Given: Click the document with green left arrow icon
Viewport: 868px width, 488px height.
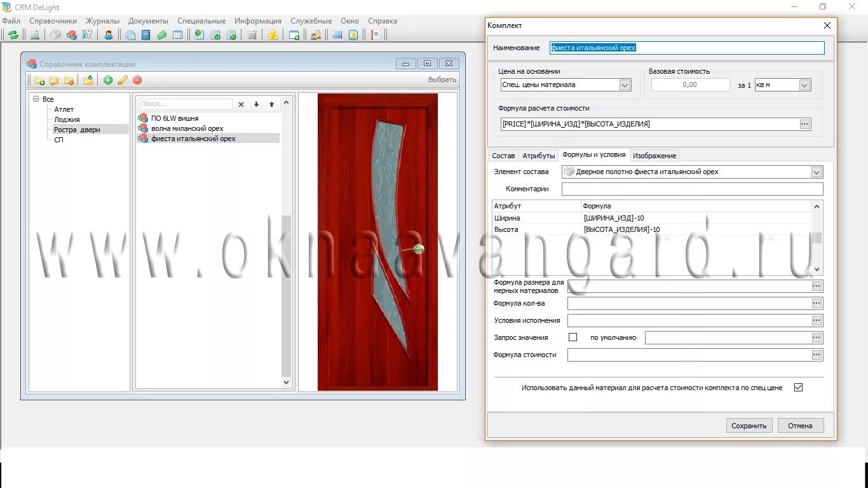Looking at the screenshot, I should click(x=215, y=35).
